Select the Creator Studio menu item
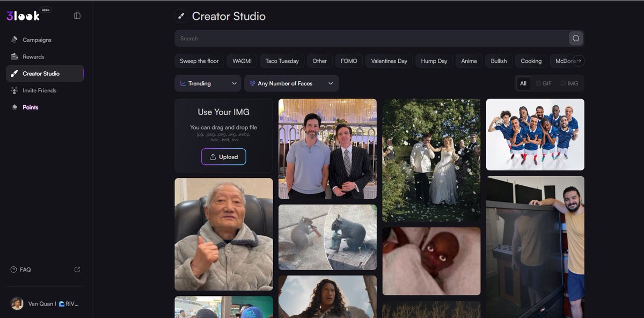 [x=45, y=74]
